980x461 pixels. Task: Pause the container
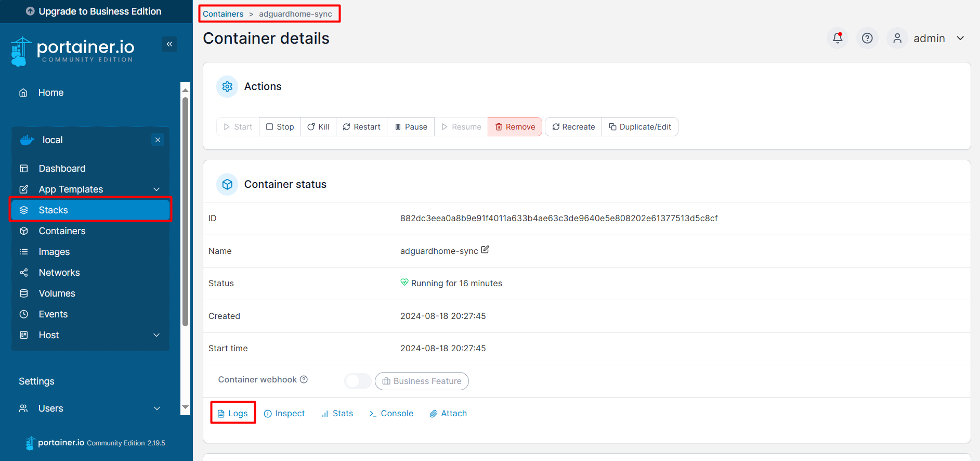411,127
